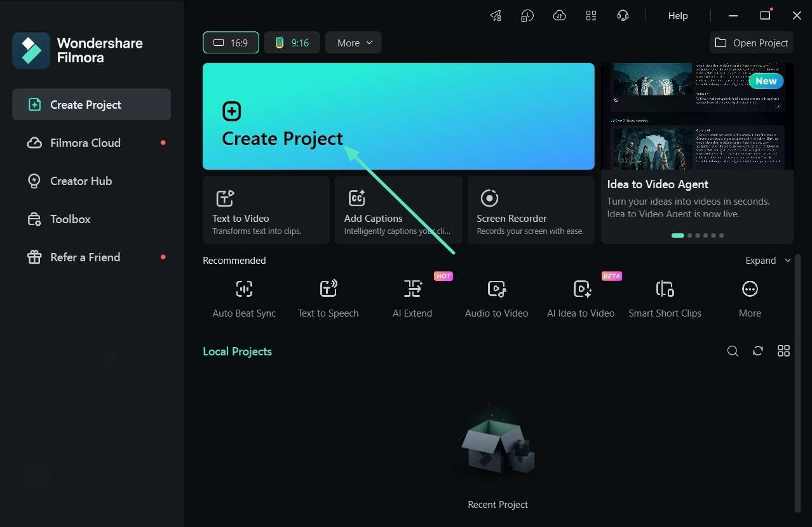The image size is (812, 527).
Task: Open the AI Idea to Video tool
Action: pos(581,299)
